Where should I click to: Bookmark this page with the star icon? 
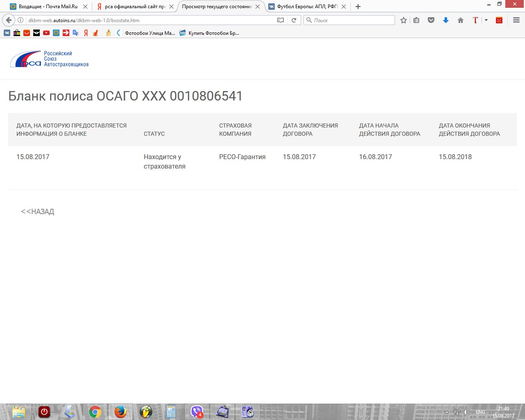[404, 20]
